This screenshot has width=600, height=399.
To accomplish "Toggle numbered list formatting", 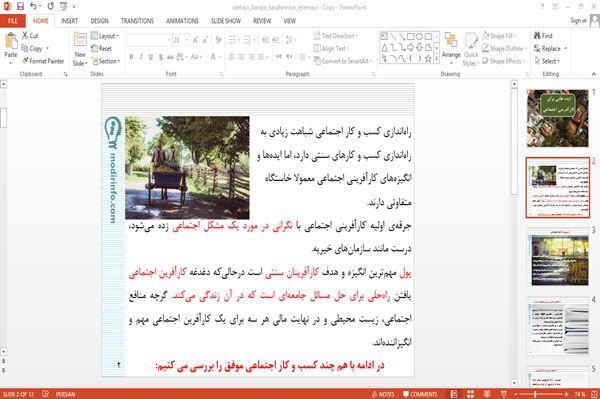I will point(248,40).
